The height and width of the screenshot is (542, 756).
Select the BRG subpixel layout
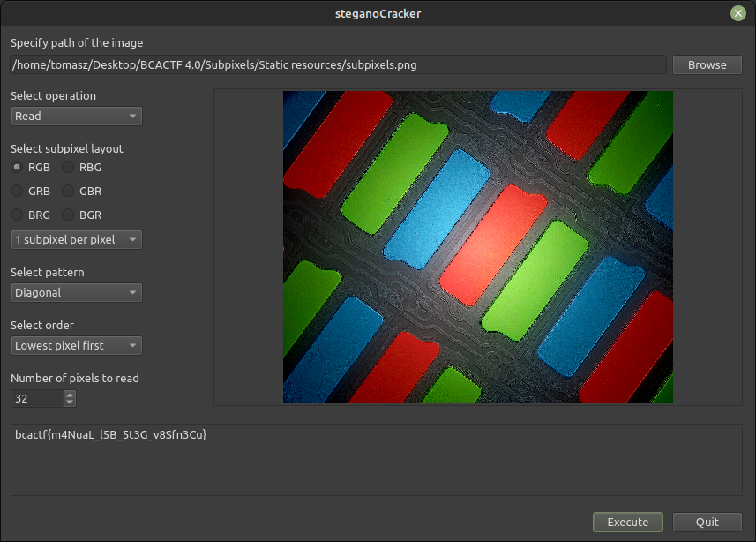[31, 215]
